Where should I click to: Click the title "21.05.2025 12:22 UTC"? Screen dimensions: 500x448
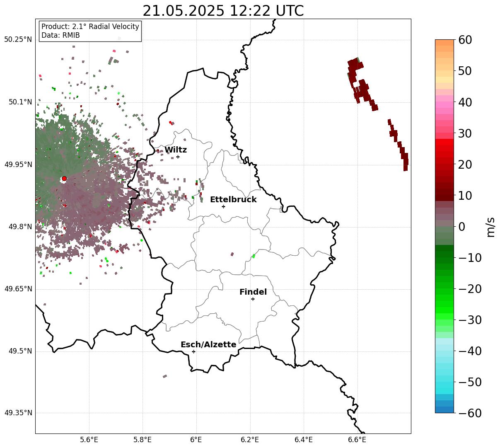(x=223, y=11)
